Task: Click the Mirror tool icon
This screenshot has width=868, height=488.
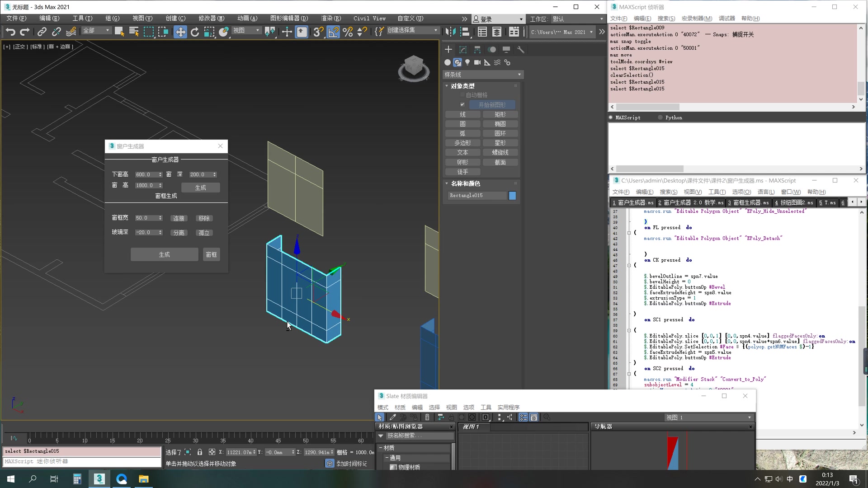Action: (450, 32)
